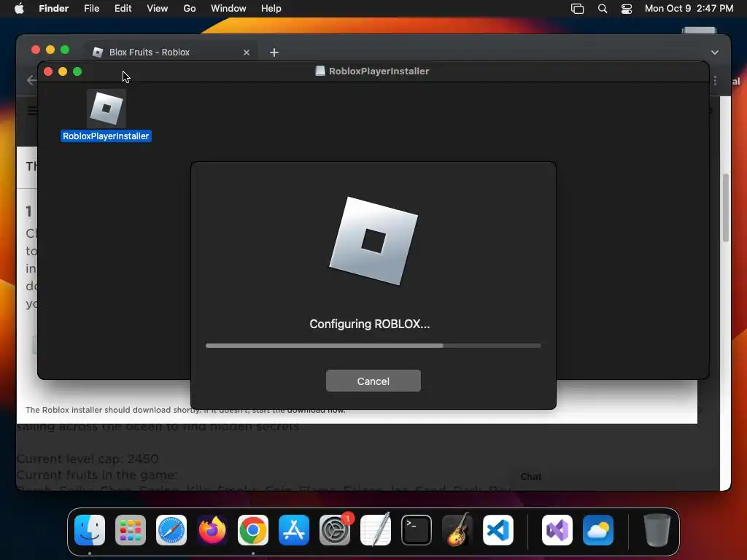Open System Settings with notification badge
This screenshot has height=560, width=747.
pos(335,530)
